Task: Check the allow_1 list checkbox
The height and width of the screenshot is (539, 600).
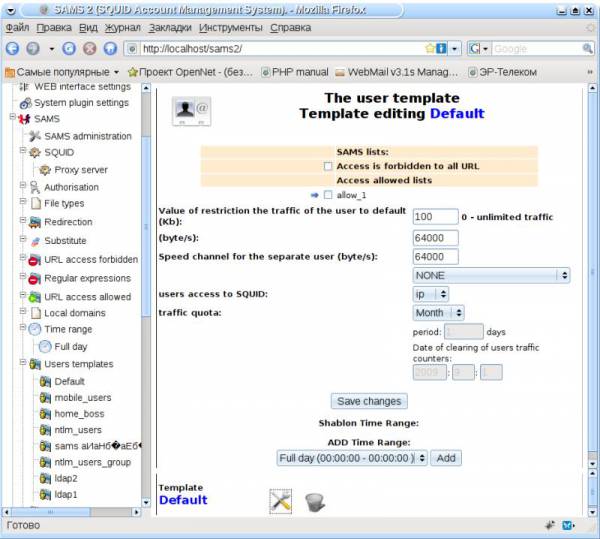Action: (x=328, y=195)
